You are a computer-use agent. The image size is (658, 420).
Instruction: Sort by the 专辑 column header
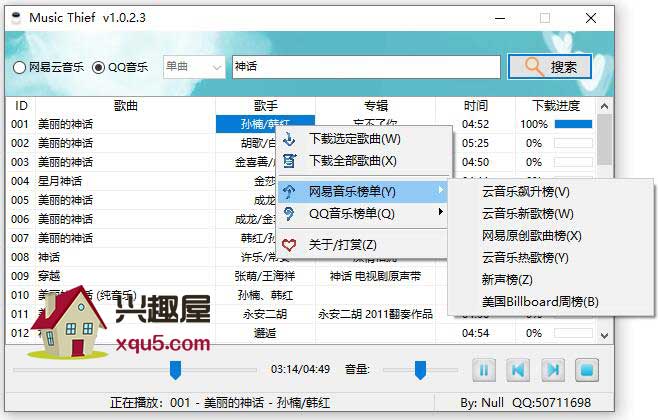(375, 106)
